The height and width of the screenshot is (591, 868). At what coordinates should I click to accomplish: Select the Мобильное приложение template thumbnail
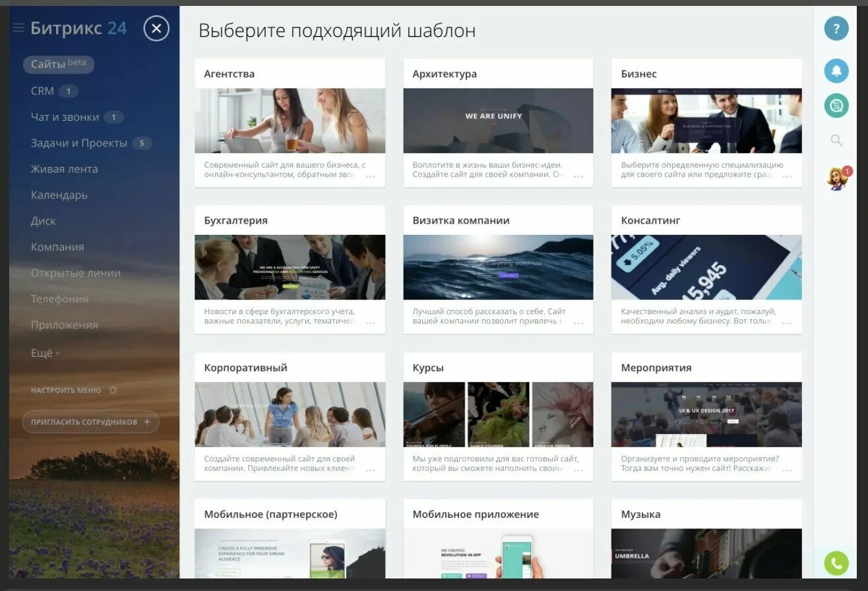coord(498,553)
